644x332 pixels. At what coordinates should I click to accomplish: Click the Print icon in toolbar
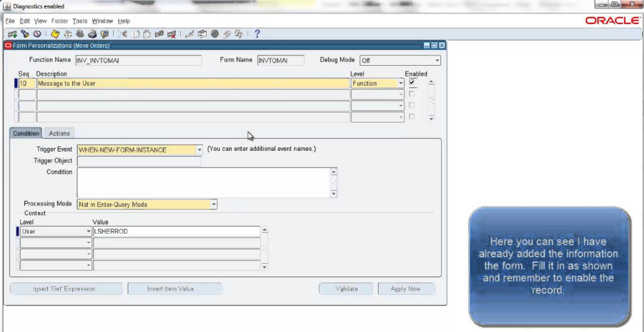tap(92, 34)
